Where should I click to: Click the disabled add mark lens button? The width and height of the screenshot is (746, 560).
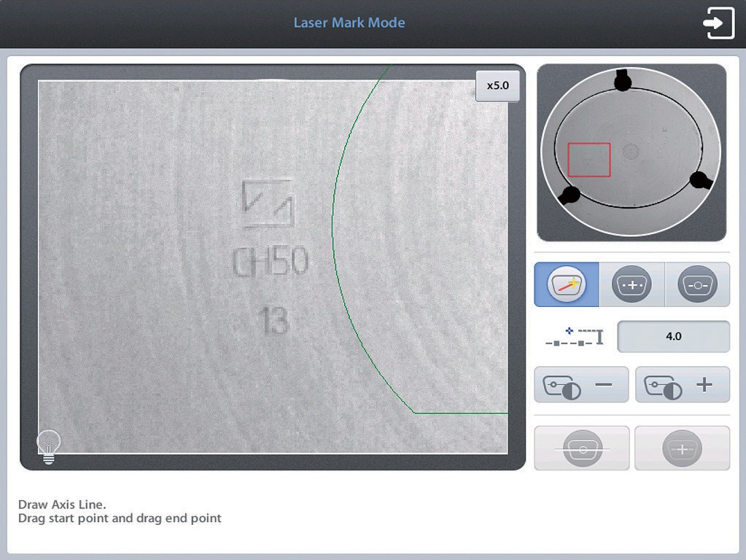click(683, 448)
